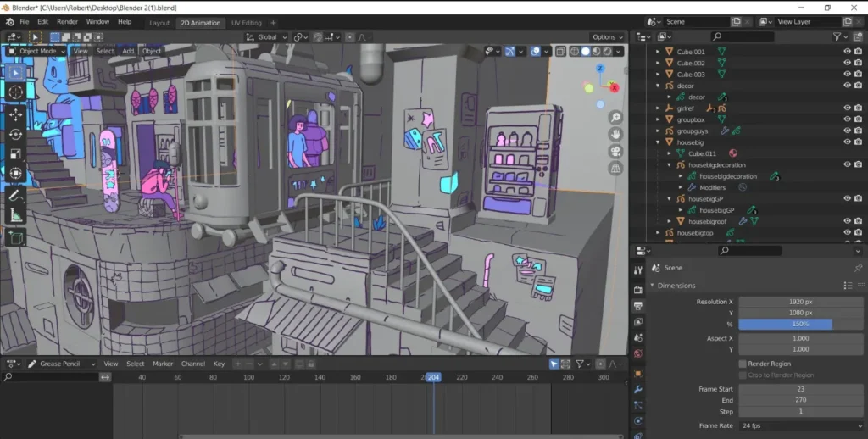Collapse the housebigdecoration parent object

point(670,165)
